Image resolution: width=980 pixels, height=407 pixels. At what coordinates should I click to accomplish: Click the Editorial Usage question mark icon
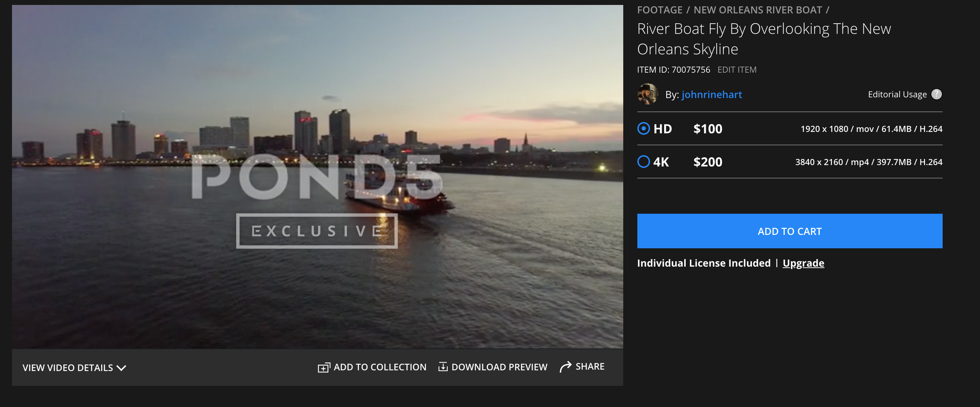pyautogui.click(x=936, y=94)
